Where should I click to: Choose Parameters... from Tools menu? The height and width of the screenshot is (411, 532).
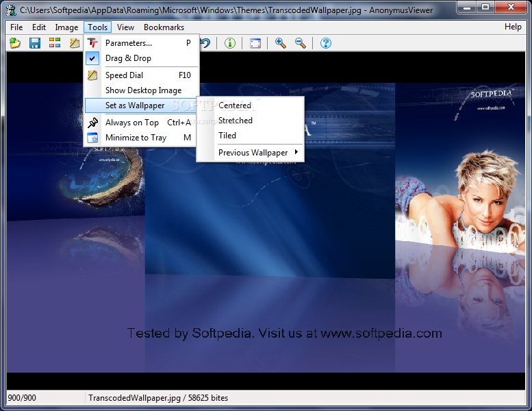pos(140,43)
